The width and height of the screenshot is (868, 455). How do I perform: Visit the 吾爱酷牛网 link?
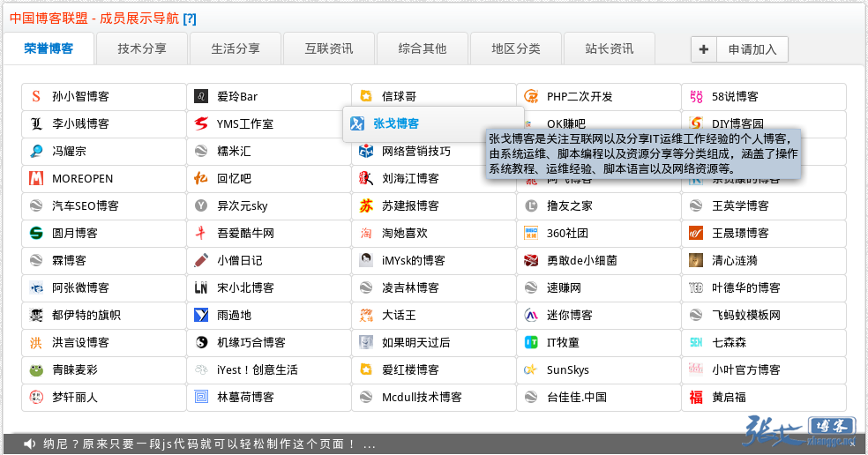pos(246,233)
